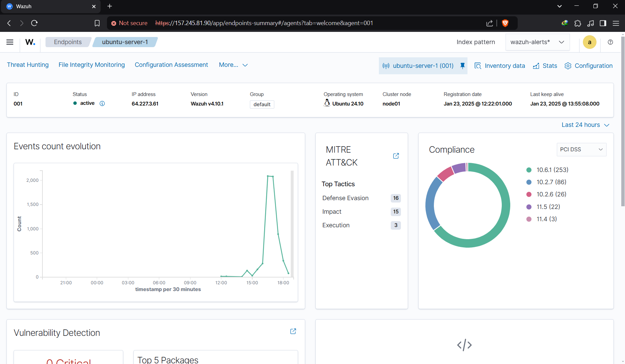This screenshot has height=364, width=625.
Task: Toggle the purple 11.5 (22) legend entry
Action: (543, 207)
